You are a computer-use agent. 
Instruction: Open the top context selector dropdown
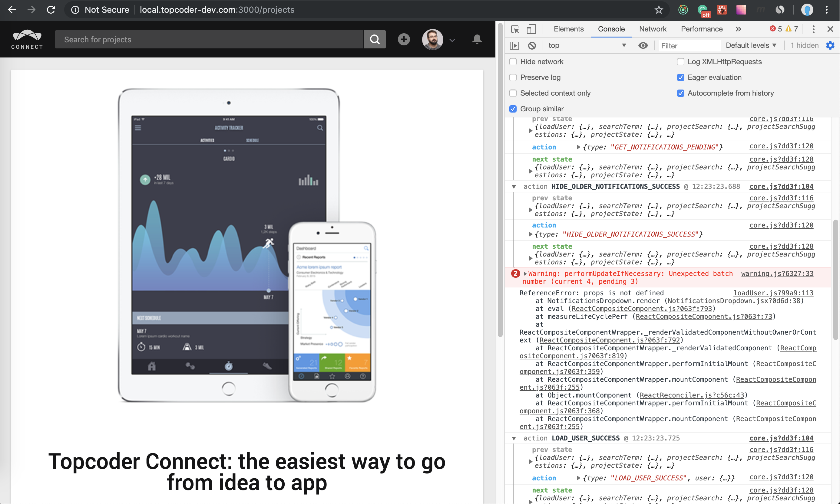click(x=587, y=45)
